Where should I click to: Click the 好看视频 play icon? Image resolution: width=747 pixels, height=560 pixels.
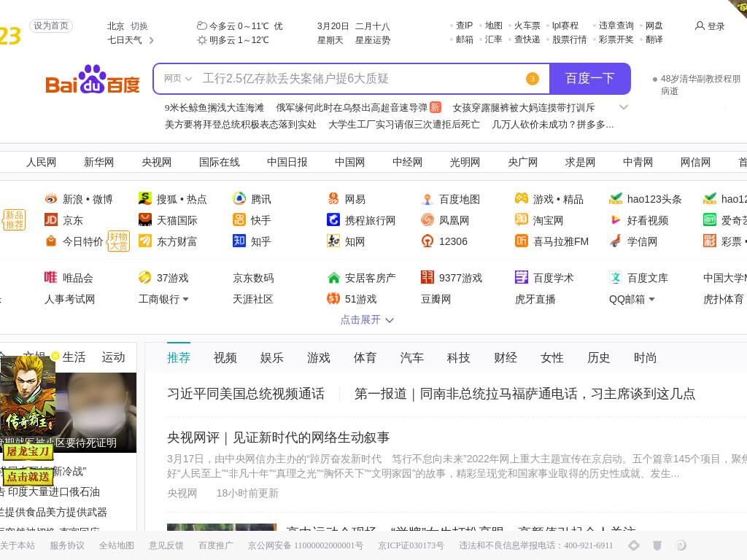click(616, 219)
